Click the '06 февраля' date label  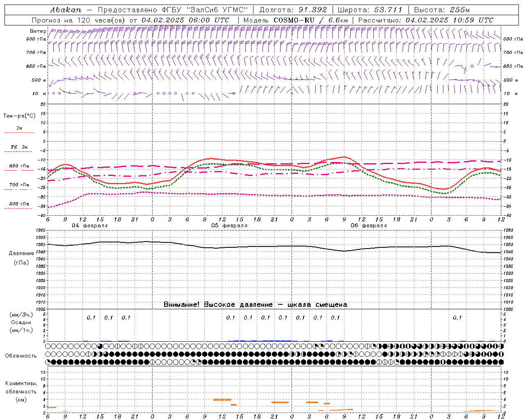[369, 226]
